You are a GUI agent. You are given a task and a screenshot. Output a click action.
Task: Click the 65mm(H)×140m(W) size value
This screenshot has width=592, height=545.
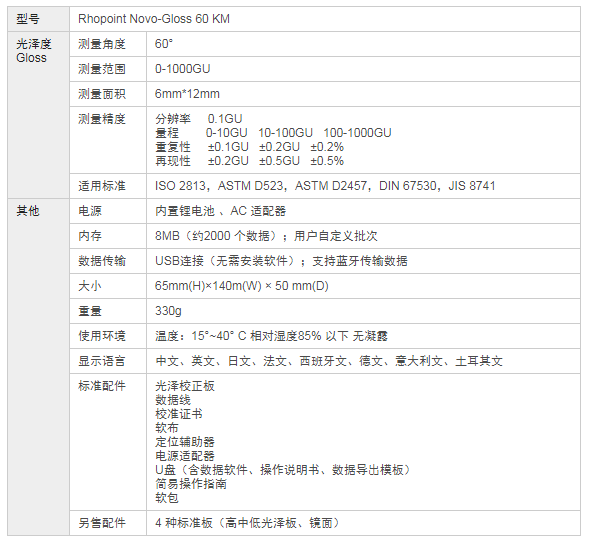tap(242, 286)
